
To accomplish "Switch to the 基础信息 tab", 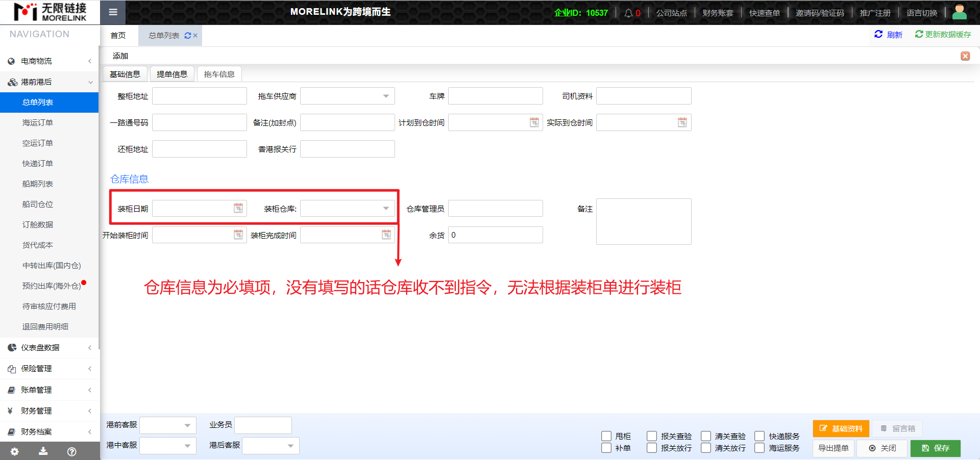I will tap(125, 74).
